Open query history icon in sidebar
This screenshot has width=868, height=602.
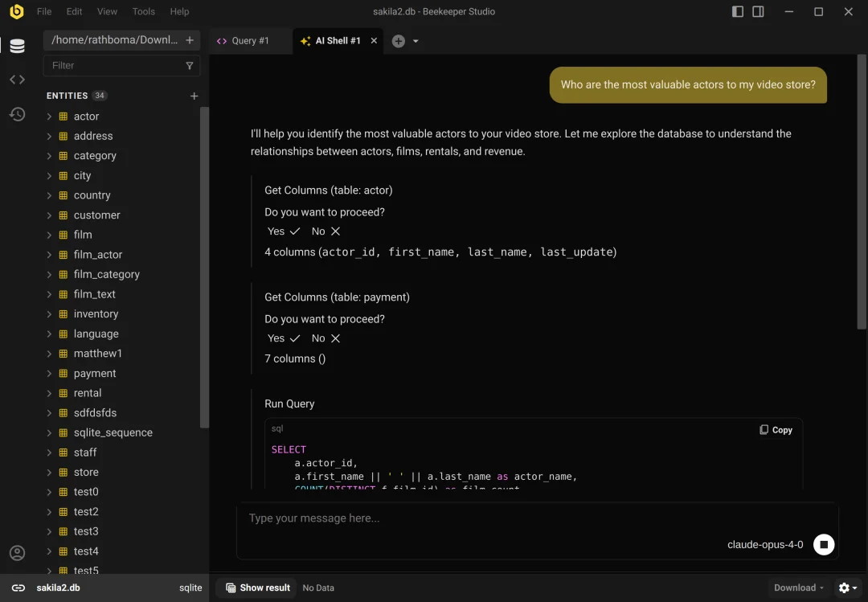[17, 114]
